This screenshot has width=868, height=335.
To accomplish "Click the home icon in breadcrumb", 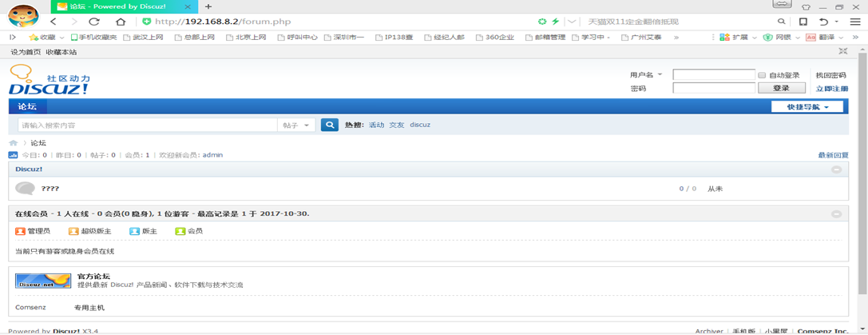I will [x=13, y=142].
